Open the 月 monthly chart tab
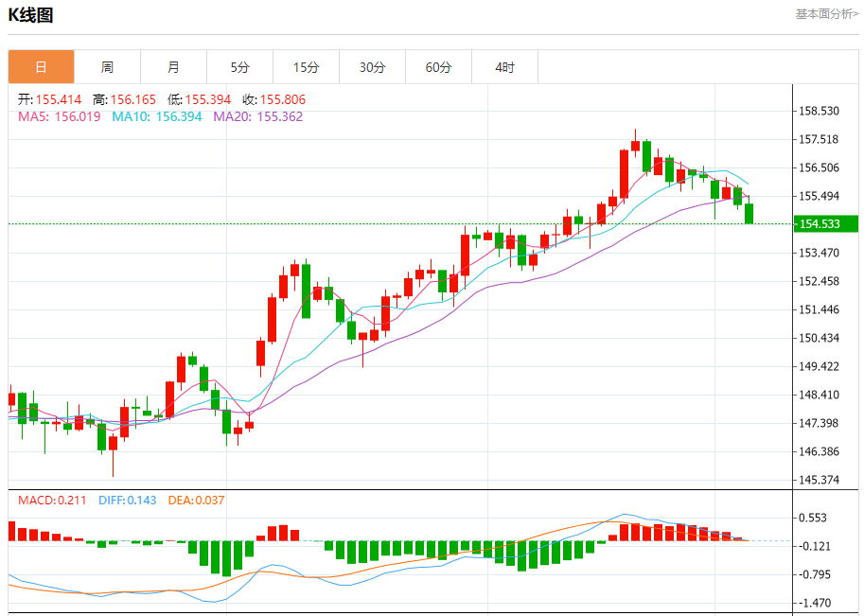This screenshot has height=616, width=864. 173,67
